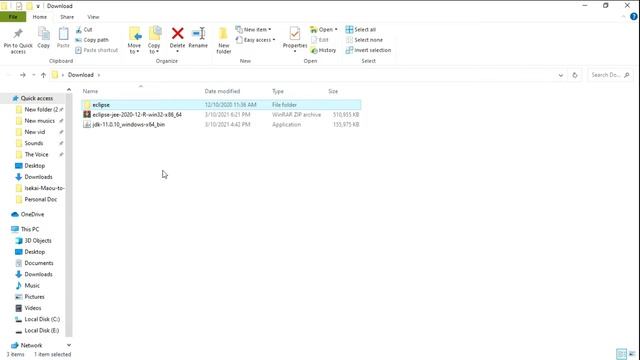Switch to the View ribbon tab
Image resolution: width=640 pixels, height=360 pixels.
point(93,17)
